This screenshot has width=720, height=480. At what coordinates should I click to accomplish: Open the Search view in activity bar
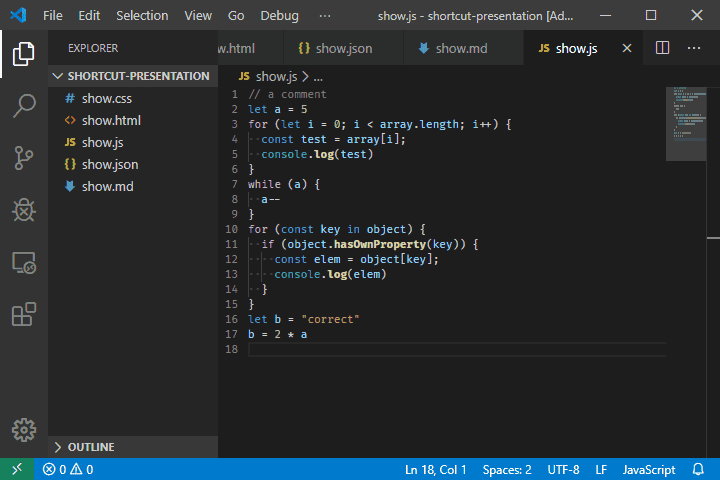click(x=24, y=105)
